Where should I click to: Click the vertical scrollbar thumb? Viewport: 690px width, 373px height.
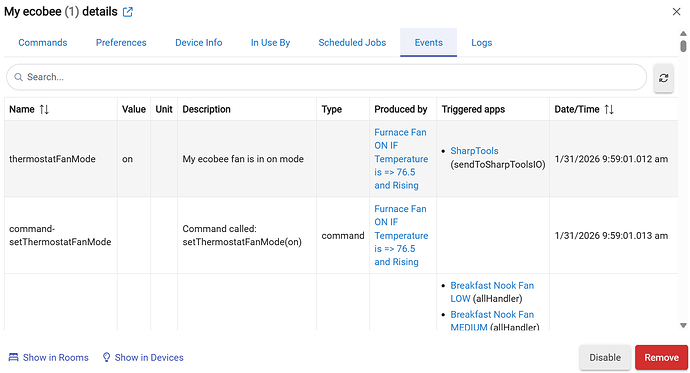pos(683,46)
